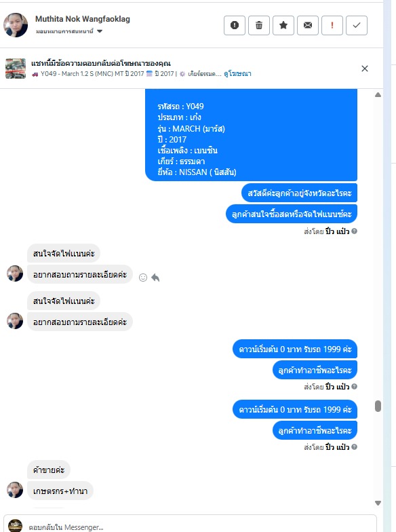Mark conversation unread with envelope icon
The height and width of the screenshot is (532, 396).
(x=308, y=26)
